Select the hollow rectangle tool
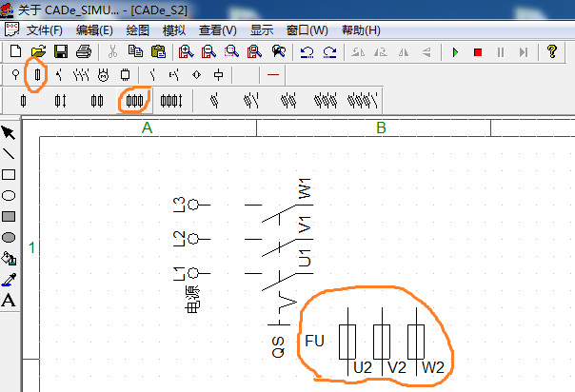 click(x=9, y=174)
